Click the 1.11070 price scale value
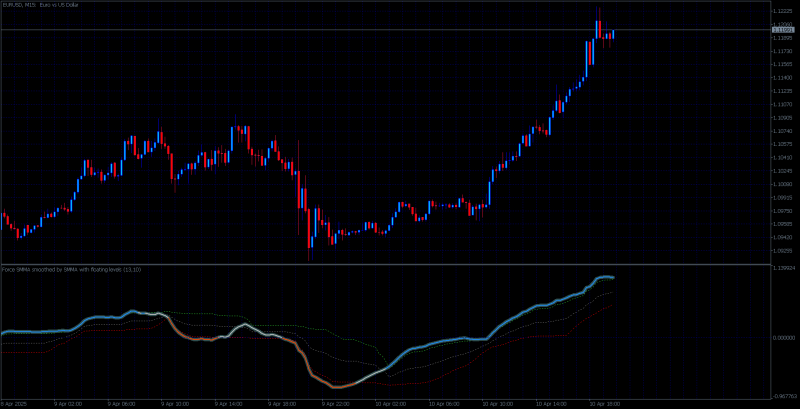This screenshot has height=409, width=800. (782, 104)
